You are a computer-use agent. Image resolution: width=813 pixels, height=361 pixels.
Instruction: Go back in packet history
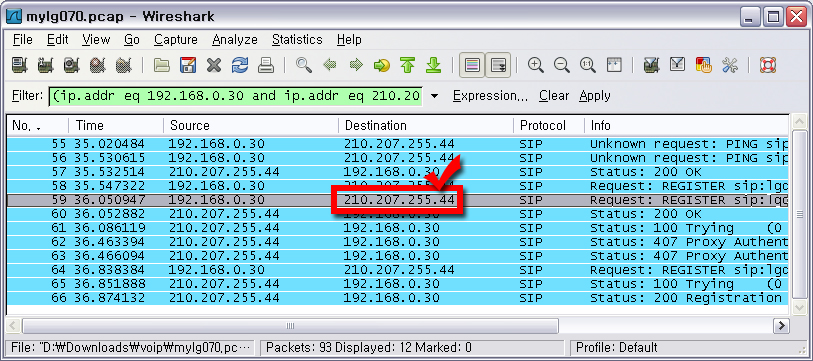(330, 65)
